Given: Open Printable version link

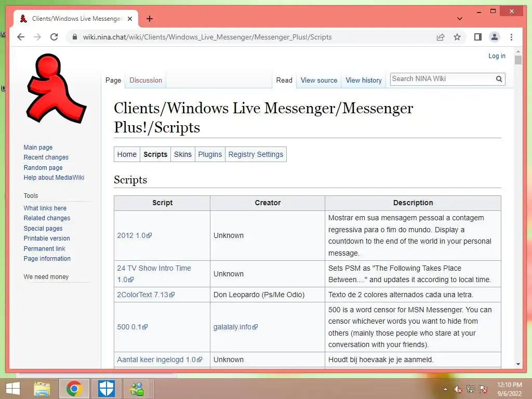Looking at the screenshot, I should click(x=47, y=238).
